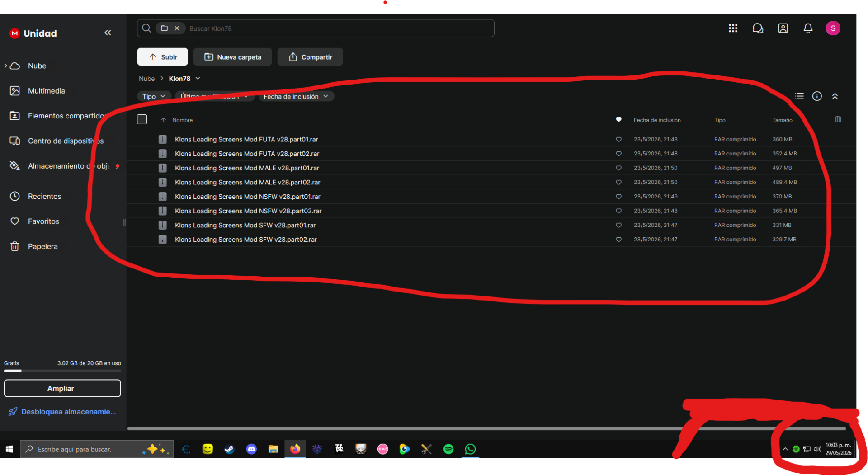Viewport: 868px width, 475px height.
Task: Favorite NSFW v28.part01.rar with heart
Action: tap(618, 197)
